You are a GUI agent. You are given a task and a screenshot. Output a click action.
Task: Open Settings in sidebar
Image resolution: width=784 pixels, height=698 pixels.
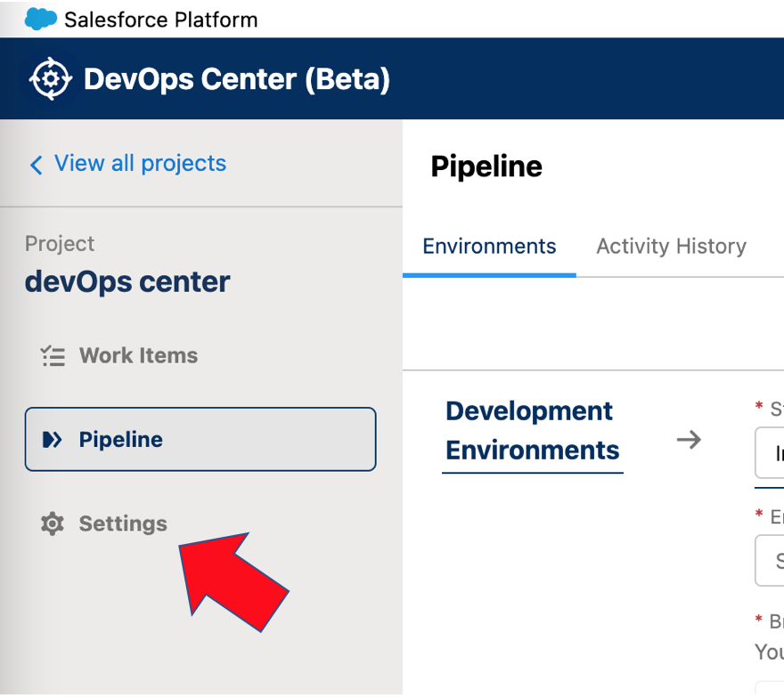[x=123, y=523]
